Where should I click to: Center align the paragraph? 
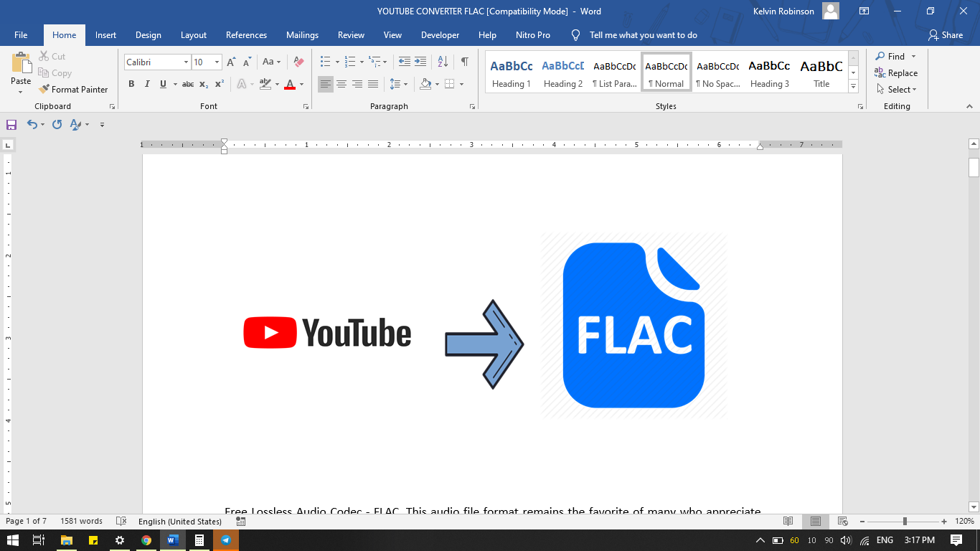(341, 84)
